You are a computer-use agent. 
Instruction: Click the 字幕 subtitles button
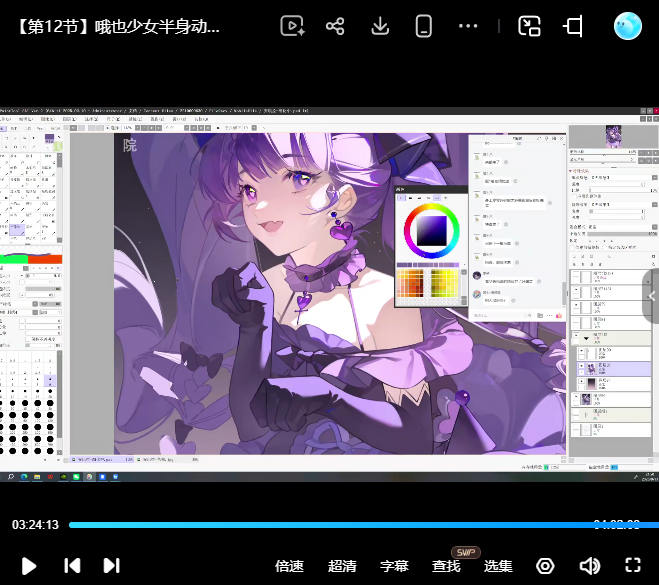(x=394, y=566)
